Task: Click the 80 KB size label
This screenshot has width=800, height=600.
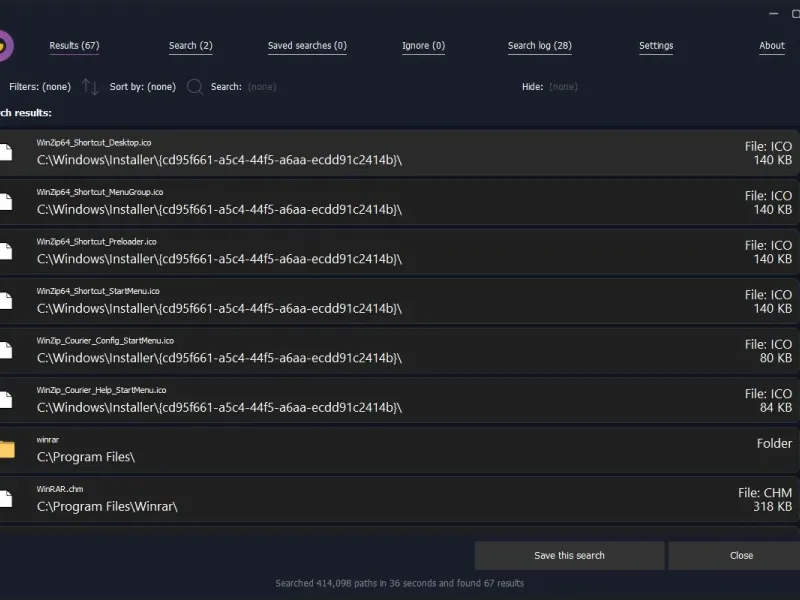Action: (x=776, y=358)
